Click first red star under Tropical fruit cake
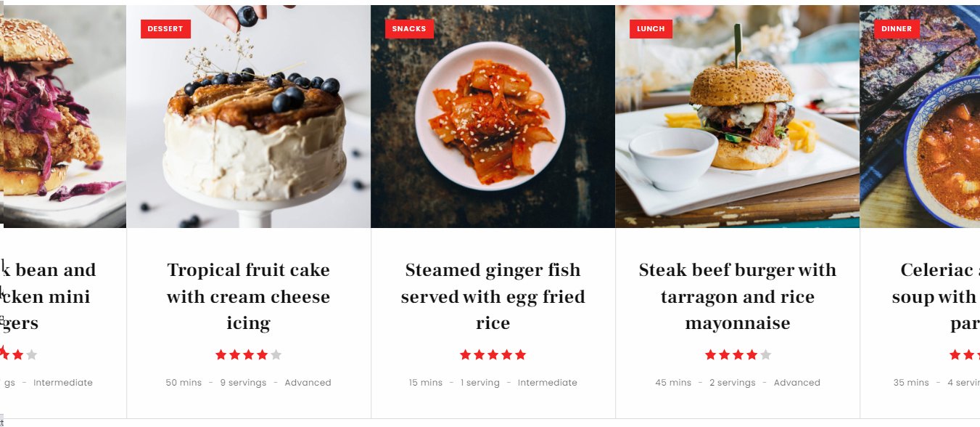 click(x=221, y=355)
